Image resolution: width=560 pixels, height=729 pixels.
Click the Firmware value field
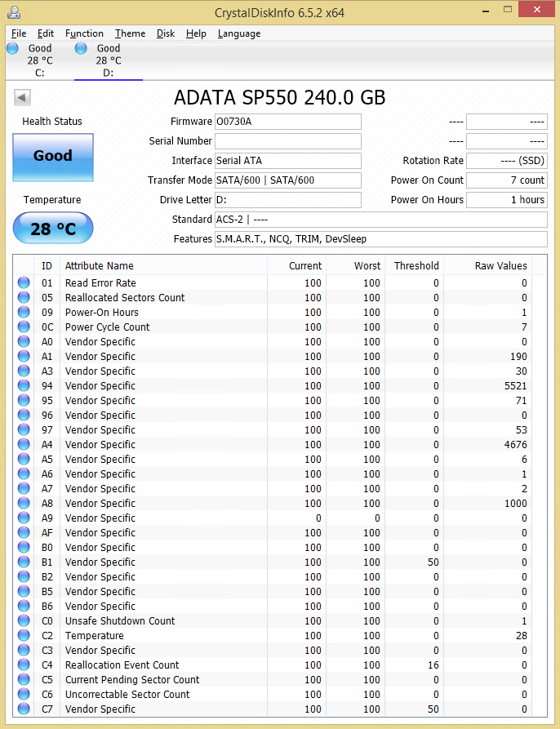287,122
